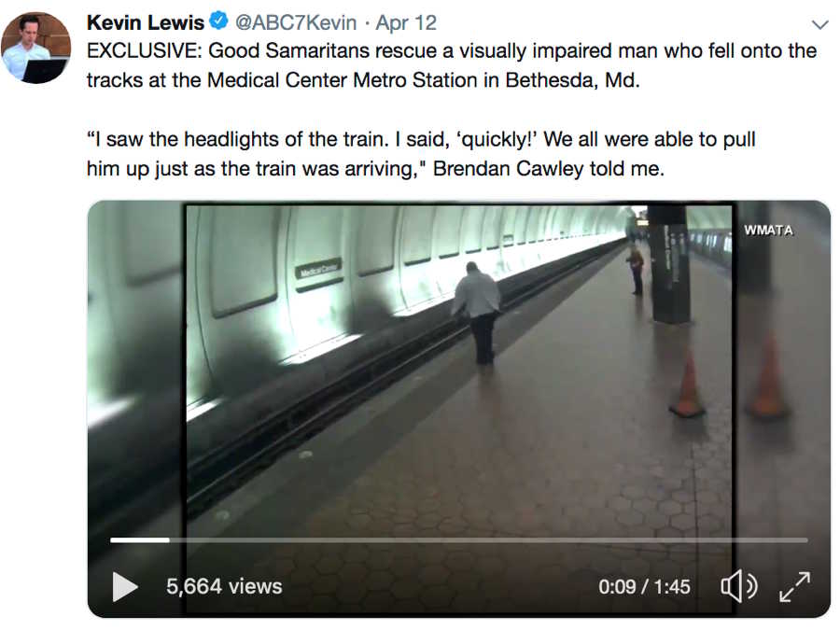
Task: Click Kevin Lewis's blue verified badge
Action: tap(218, 21)
